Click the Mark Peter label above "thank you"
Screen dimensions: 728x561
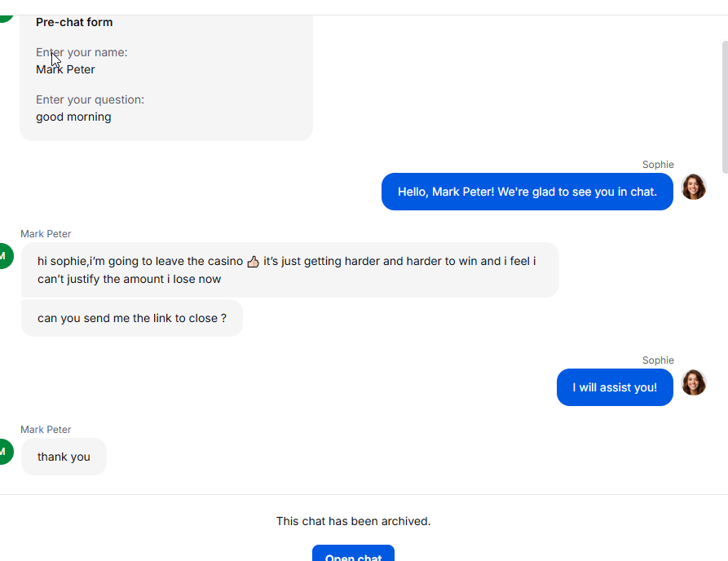point(46,430)
